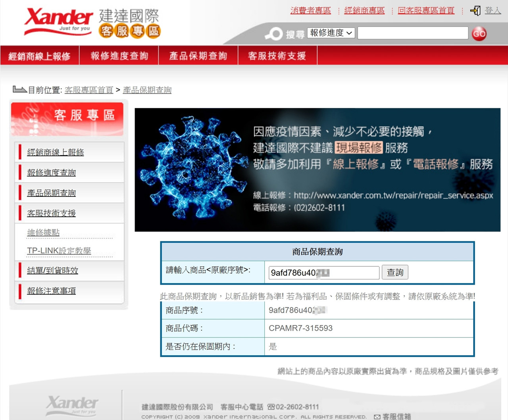This screenshot has height=420, width=508.
Task: Open the 報修進度查詢 nav tab
Action: (119, 56)
